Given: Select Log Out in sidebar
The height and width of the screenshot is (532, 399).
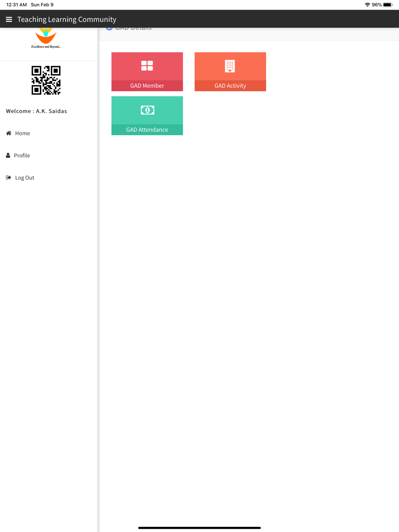Looking at the screenshot, I should click(49, 177).
